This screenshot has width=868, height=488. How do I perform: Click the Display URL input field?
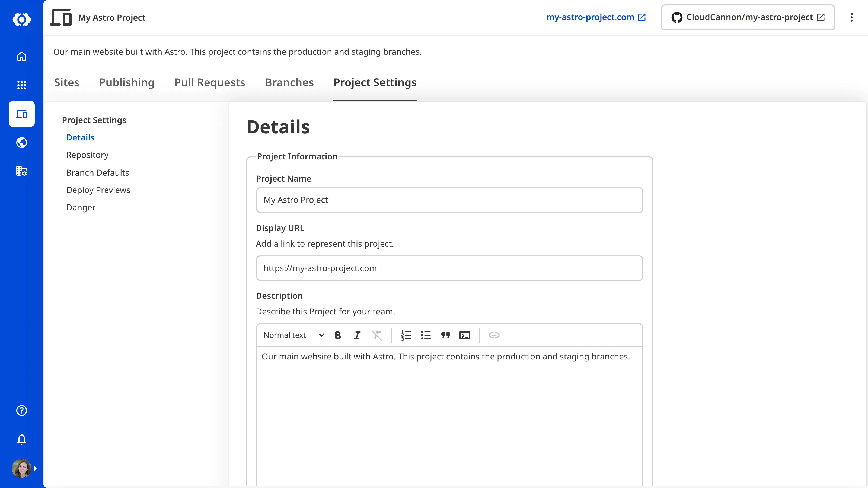(449, 268)
